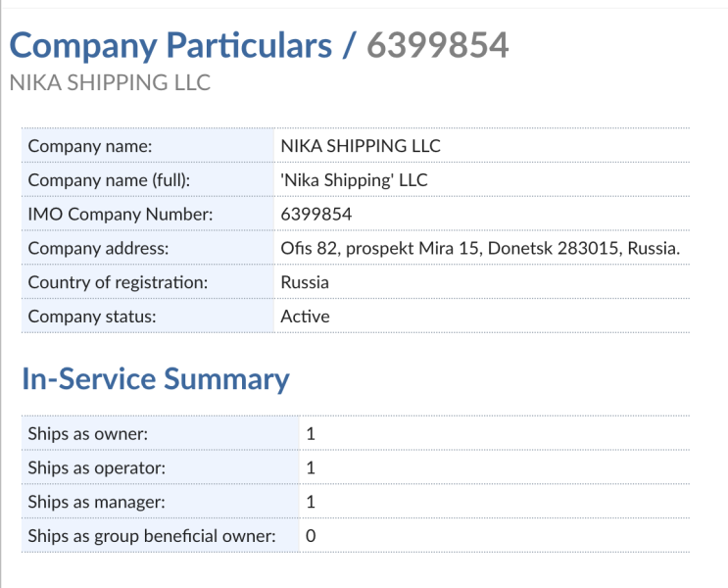728x588 pixels.
Task: Select the IMO number value 6399854 in the table
Action: (315, 215)
